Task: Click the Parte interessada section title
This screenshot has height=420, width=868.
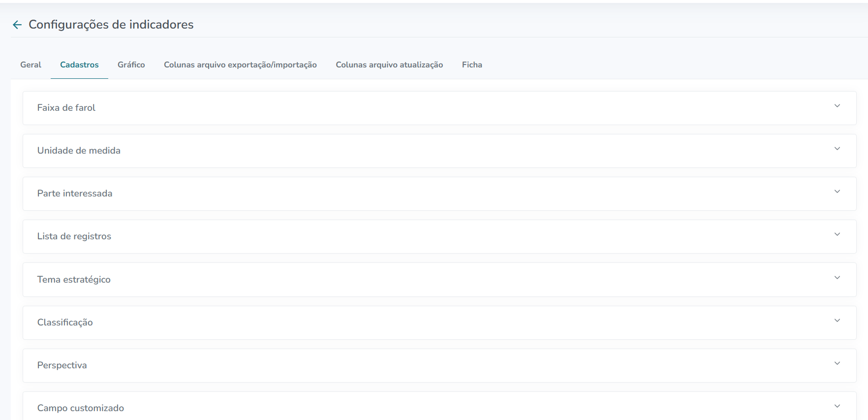Action: click(75, 194)
